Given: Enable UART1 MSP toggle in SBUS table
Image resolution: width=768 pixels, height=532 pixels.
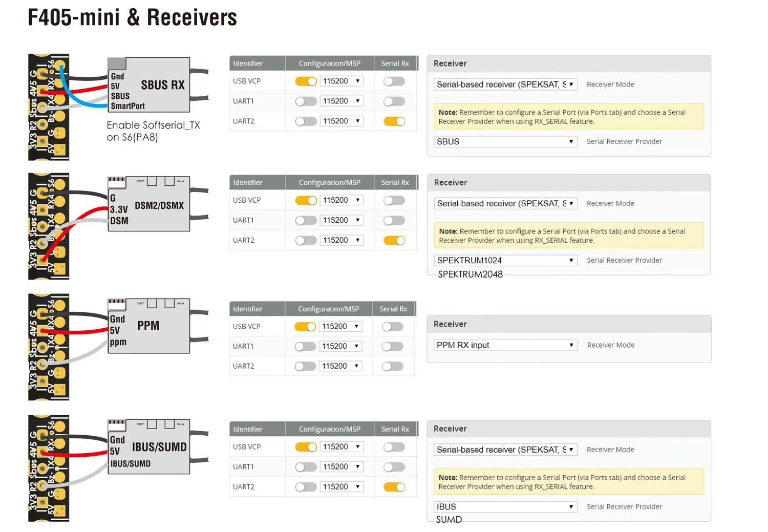Looking at the screenshot, I should 306,101.
